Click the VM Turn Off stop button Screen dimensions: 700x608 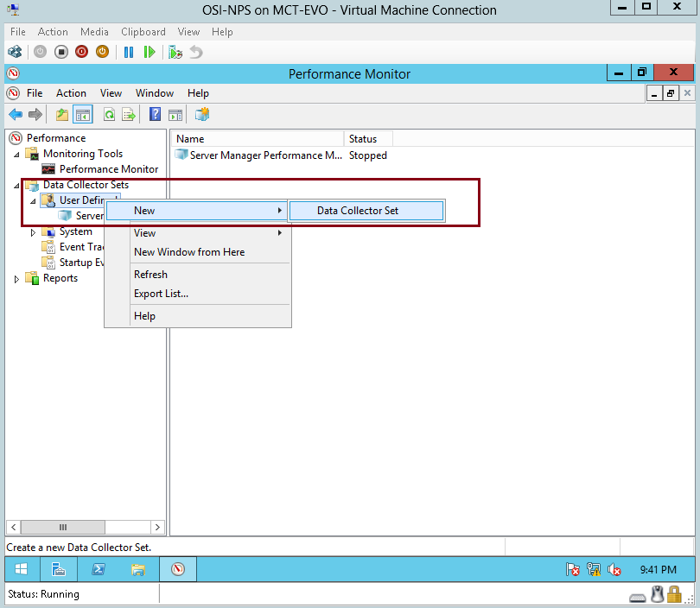point(61,52)
